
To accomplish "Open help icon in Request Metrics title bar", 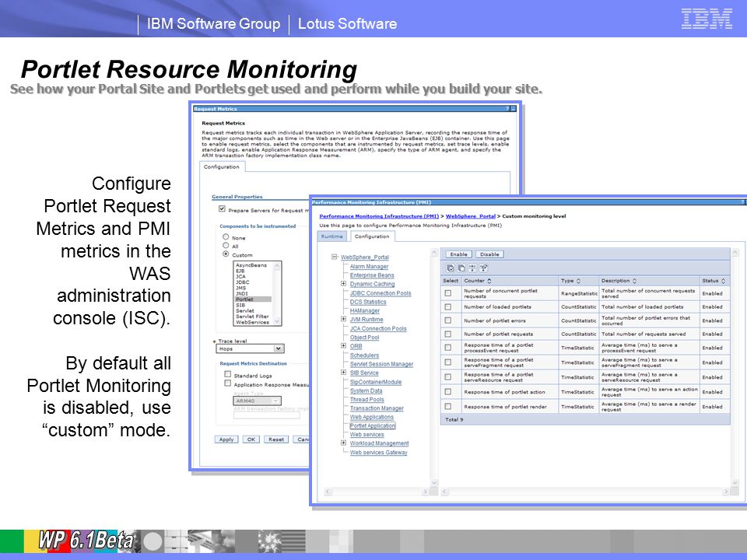I will pyautogui.click(x=507, y=109).
